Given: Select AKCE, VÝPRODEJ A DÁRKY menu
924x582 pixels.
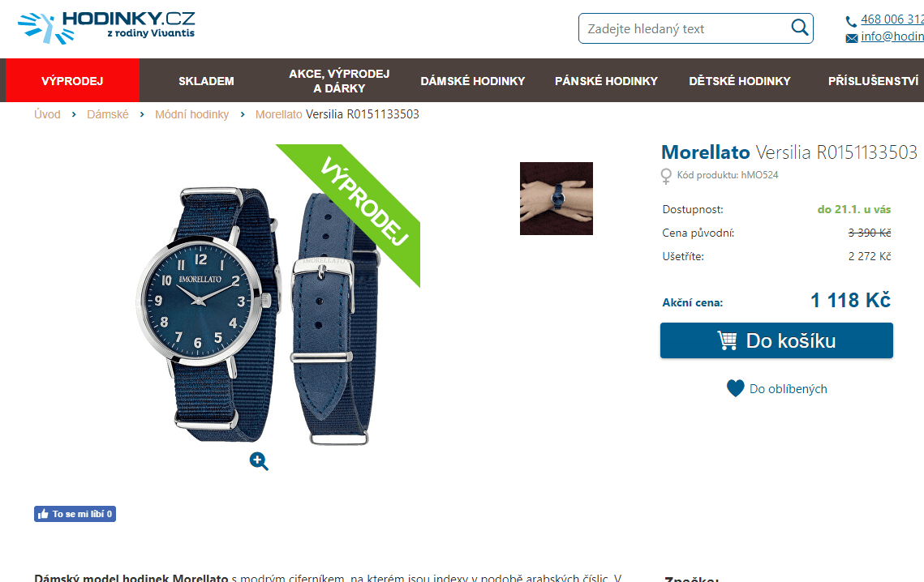Looking at the screenshot, I should (x=339, y=81).
